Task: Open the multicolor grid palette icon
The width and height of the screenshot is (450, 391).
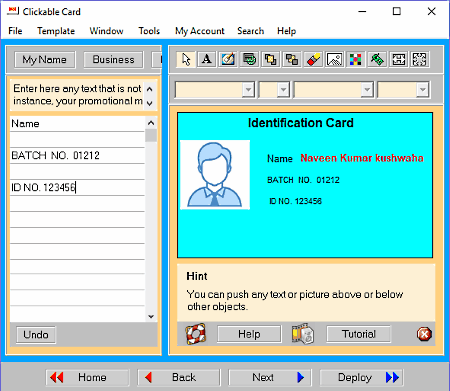Action: tap(356, 60)
